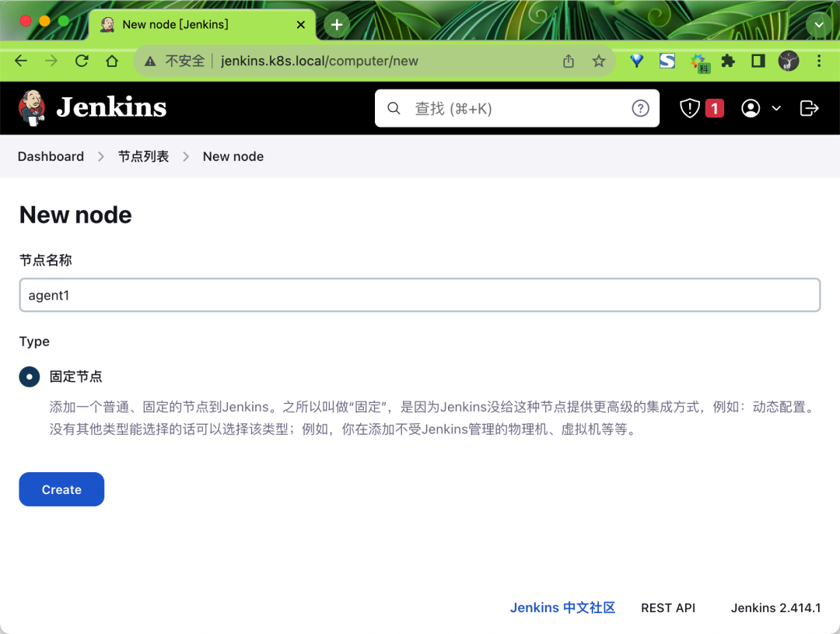
Task: Open the Chrome three-dot menu
Action: click(818, 61)
